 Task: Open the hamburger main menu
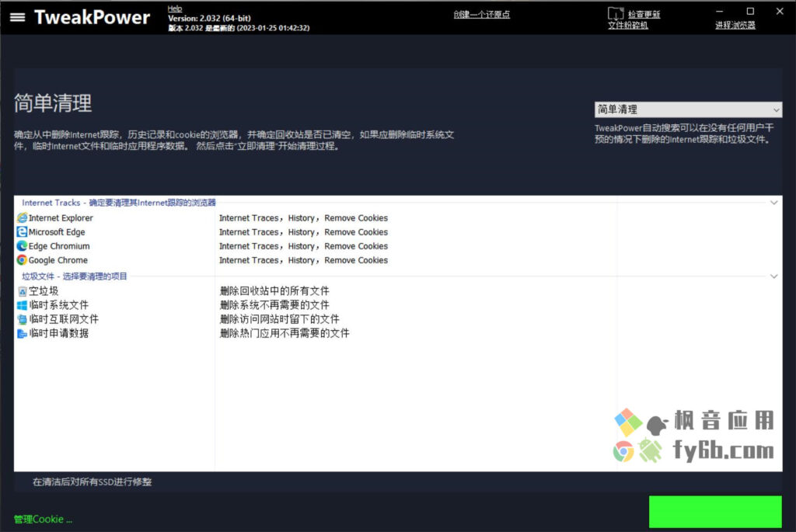click(17, 17)
